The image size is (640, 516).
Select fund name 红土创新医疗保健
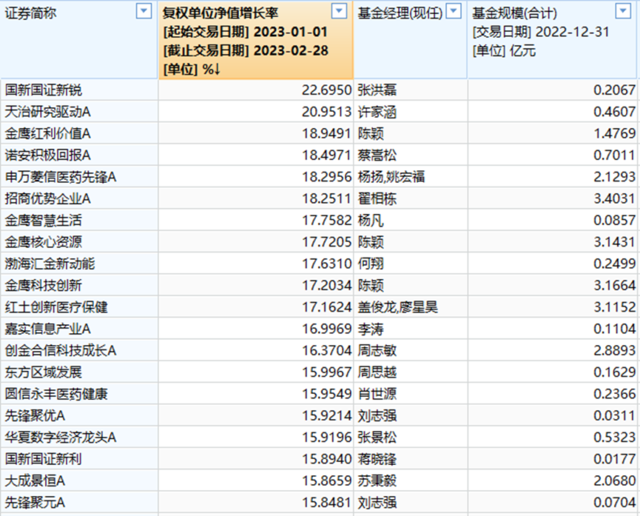pyautogui.click(x=56, y=307)
